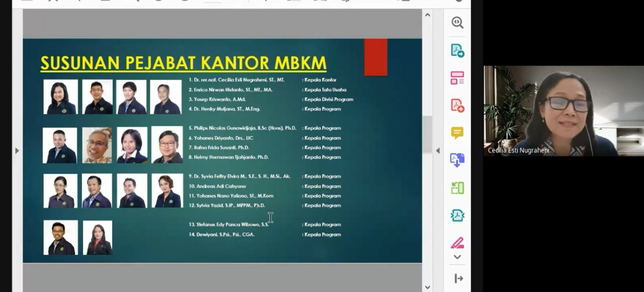Click the scroll up arrow of document
Screen dimensions: 644x292
tap(427, 15)
